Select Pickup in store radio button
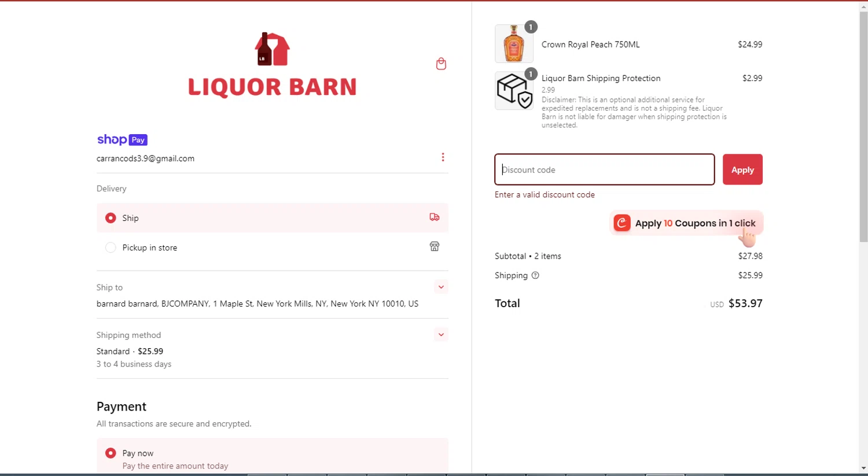 [111, 248]
